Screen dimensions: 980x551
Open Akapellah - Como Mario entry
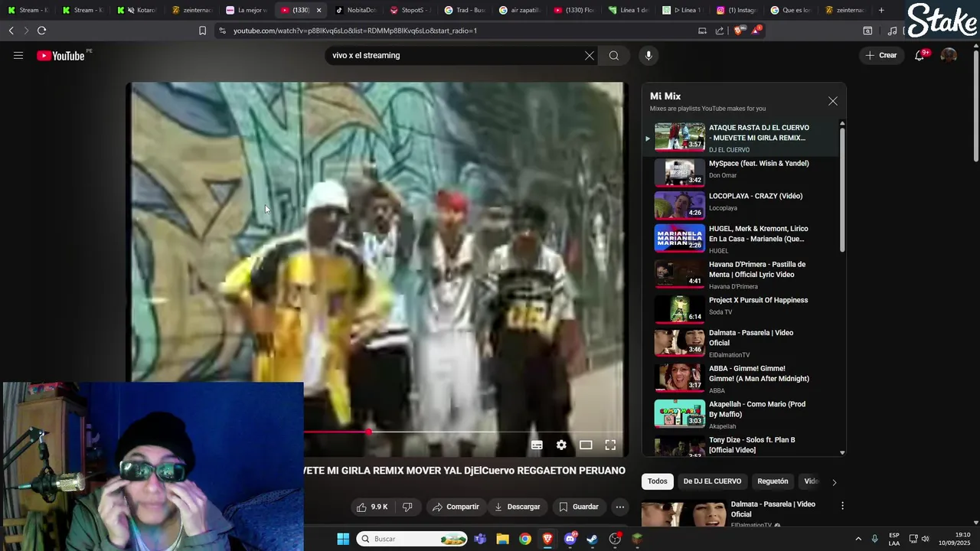[740, 414]
